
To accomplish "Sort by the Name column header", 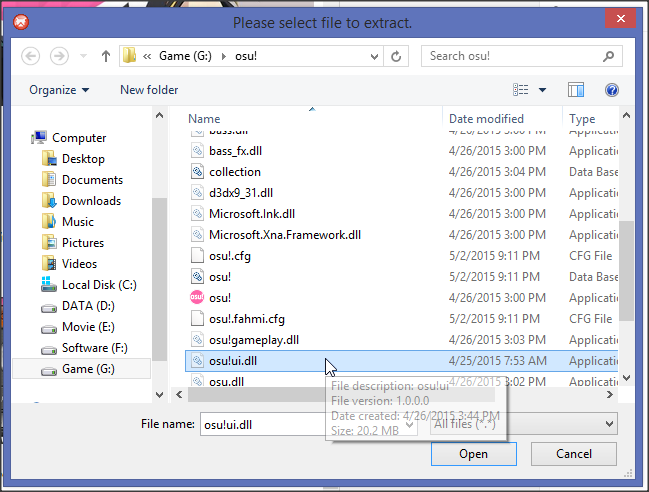I will point(204,119).
